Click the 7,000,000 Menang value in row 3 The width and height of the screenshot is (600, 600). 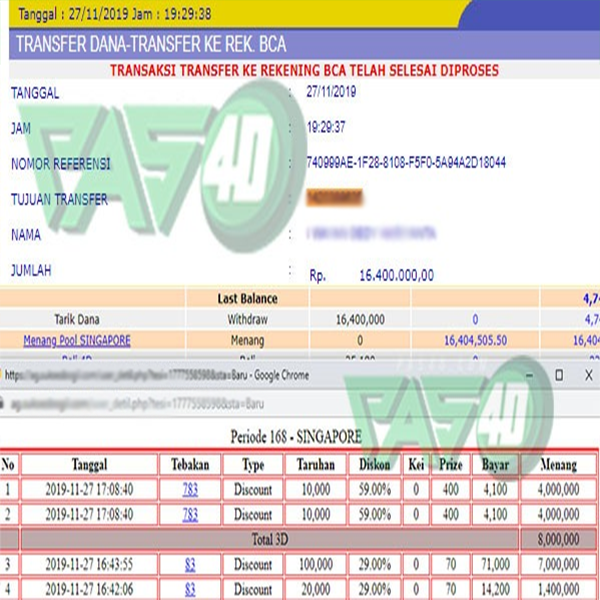[558, 564]
